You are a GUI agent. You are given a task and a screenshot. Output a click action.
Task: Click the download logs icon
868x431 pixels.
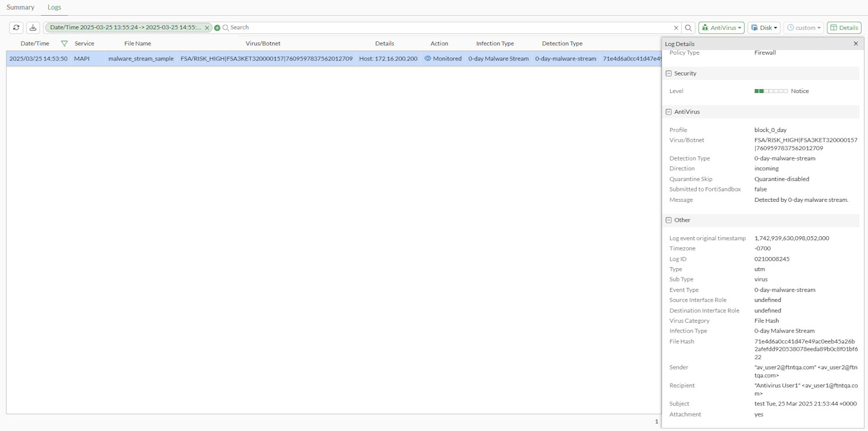tap(33, 27)
